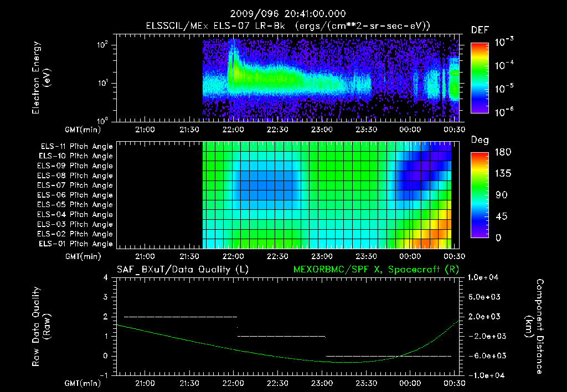The height and width of the screenshot is (392, 567).
Task: Click GMT(min) label under the pitch angle panel
Action: 83,256
